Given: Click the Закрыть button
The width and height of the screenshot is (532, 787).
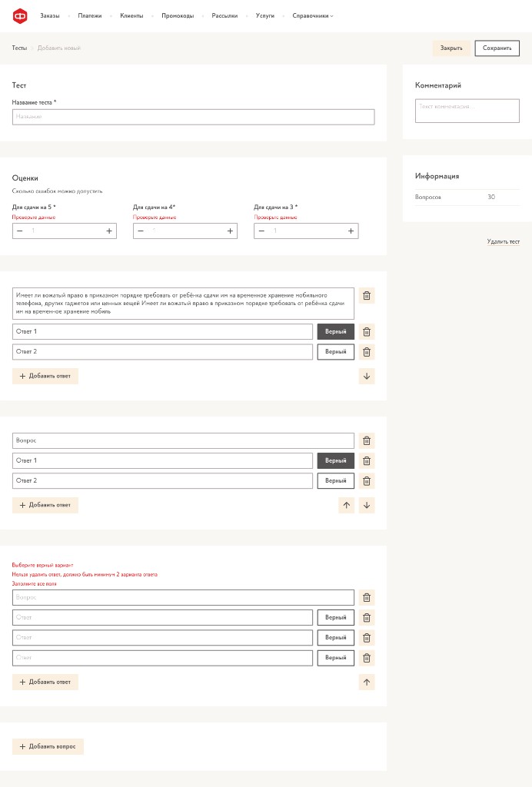Looking at the screenshot, I should tap(451, 48).
